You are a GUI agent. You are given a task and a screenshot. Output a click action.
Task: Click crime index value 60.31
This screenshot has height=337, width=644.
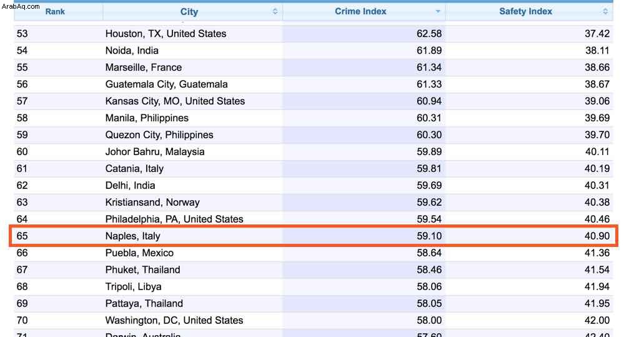click(429, 118)
